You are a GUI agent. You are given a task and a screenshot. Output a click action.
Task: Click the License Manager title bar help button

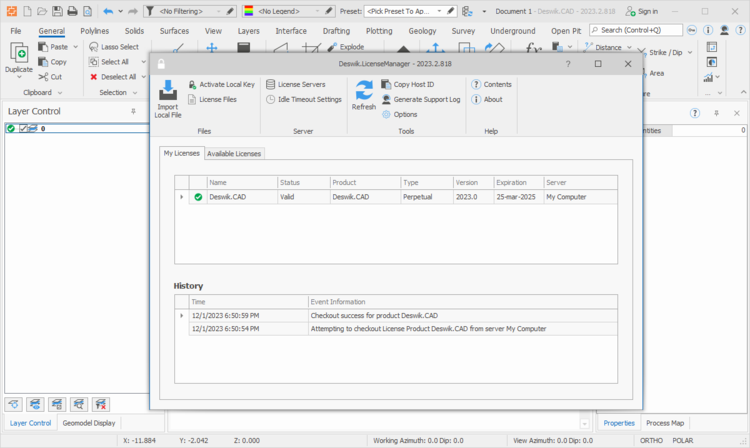coord(568,64)
